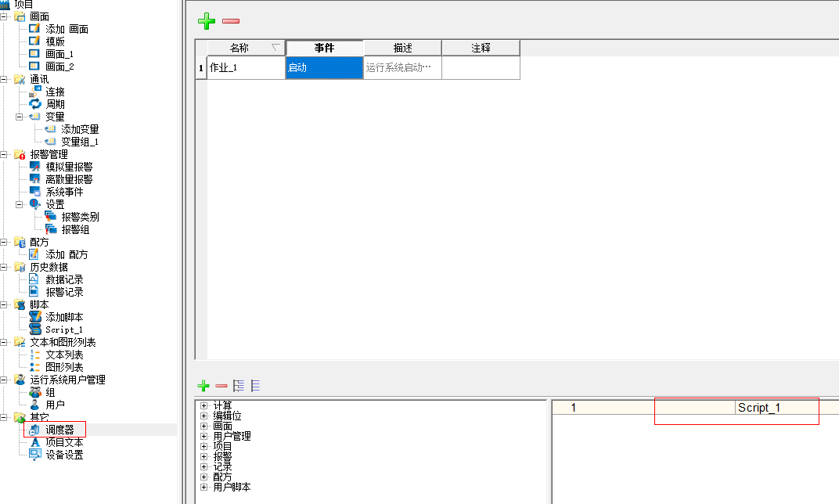Viewport: 839px width, 504px height.
Task: Collapse the 报警管理 tree node
Action: click(4, 154)
